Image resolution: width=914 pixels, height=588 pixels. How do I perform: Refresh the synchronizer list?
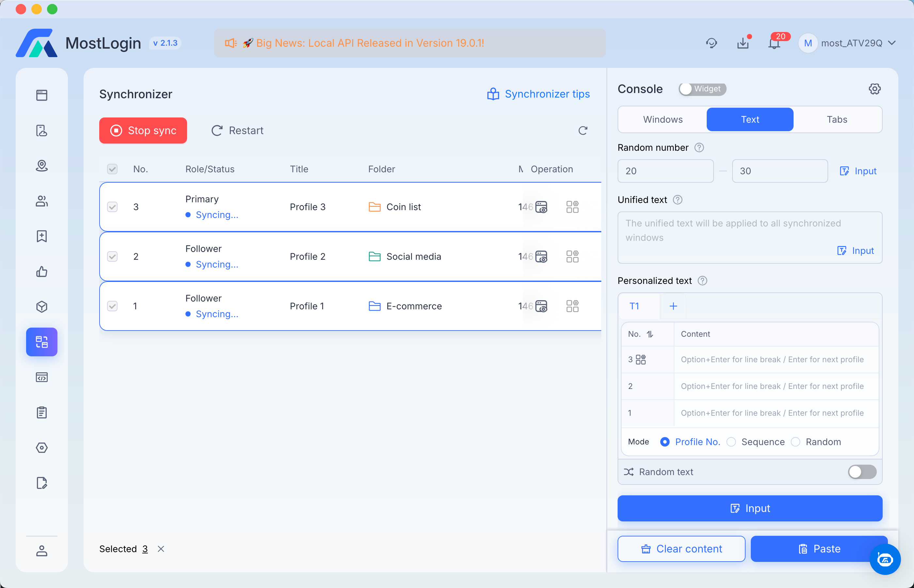(583, 131)
